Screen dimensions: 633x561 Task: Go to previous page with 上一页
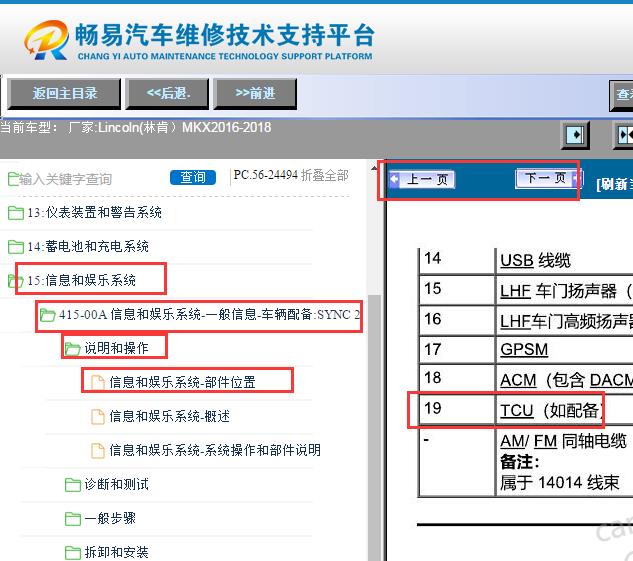[x=422, y=179]
